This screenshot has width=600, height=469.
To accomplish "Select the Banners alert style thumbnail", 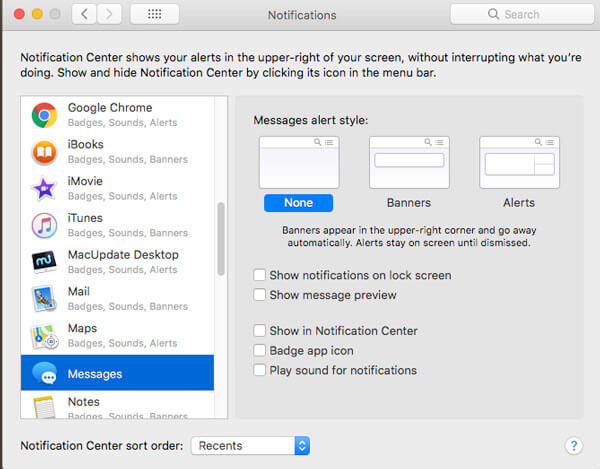I will point(409,163).
